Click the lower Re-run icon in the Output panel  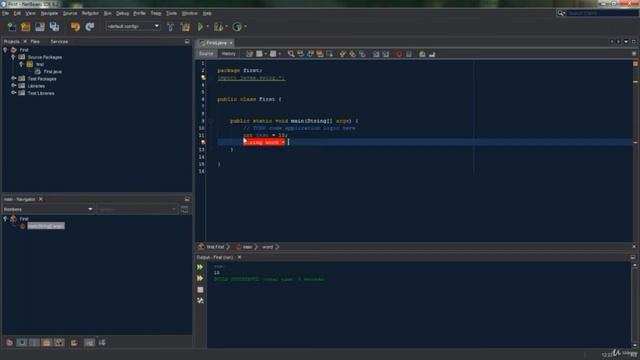pos(200,278)
